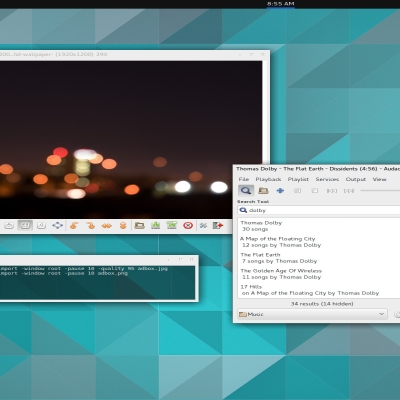Click the search field containing 'dolby'
Image resolution: width=400 pixels, height=400 pixels.
click(x=319, y=210)
